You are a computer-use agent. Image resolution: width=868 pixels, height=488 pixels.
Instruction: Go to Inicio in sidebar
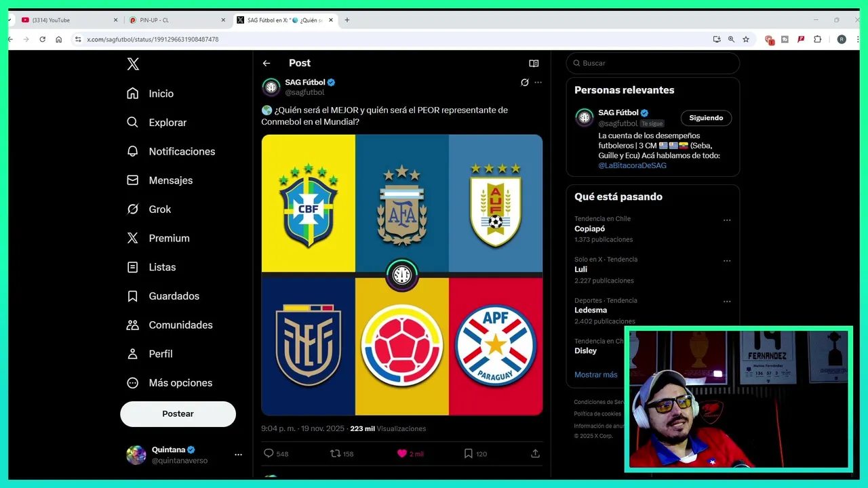[151, 94]
